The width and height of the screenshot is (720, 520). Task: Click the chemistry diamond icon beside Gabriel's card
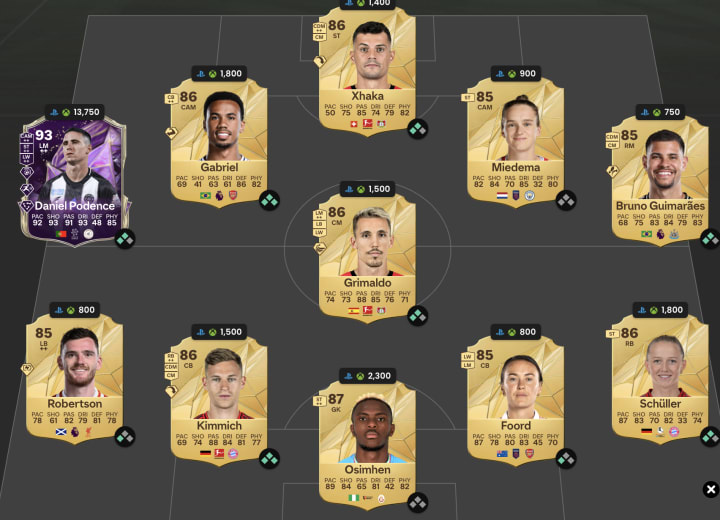point(270,201)
